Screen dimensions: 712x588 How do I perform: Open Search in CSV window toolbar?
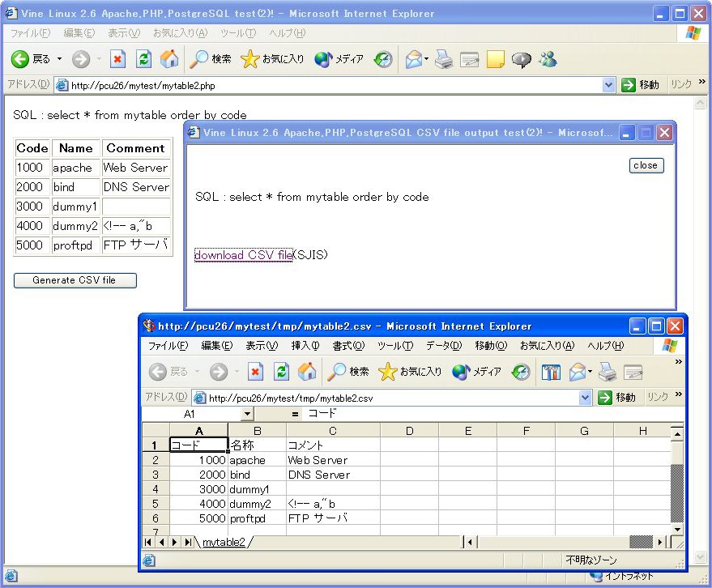coord(347,372)
